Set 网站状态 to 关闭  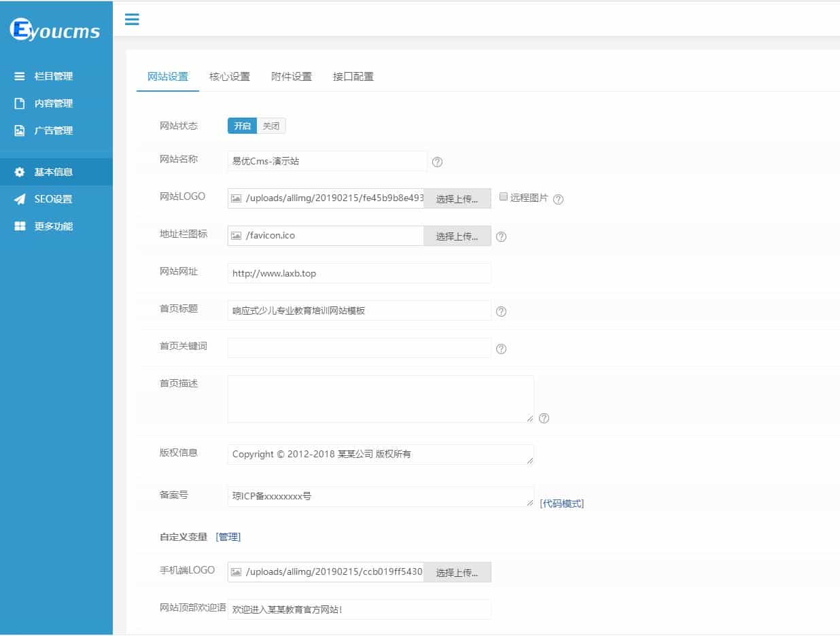click(271, 126)
